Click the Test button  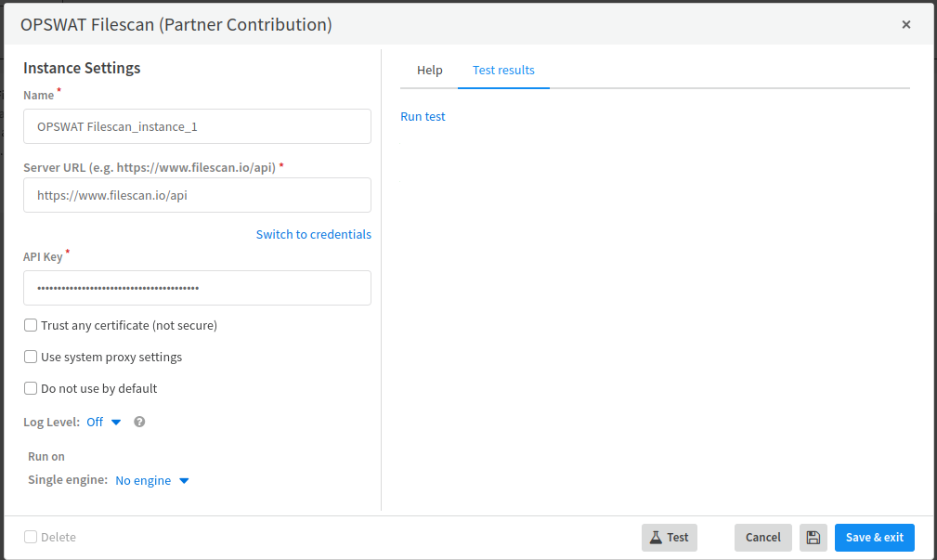tap(670, 538)
